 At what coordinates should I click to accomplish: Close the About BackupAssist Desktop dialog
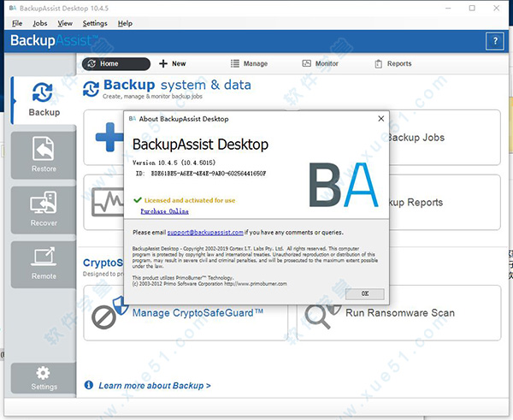point(380,119)
